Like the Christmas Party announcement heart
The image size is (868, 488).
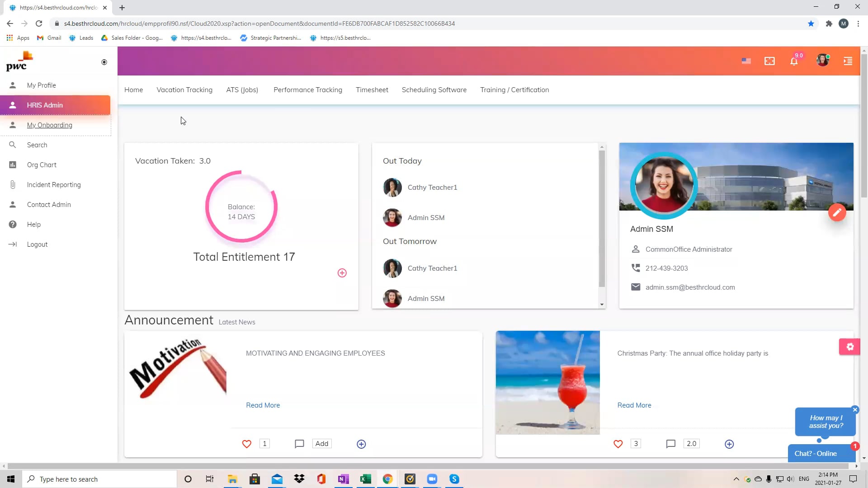pos(618,444)
